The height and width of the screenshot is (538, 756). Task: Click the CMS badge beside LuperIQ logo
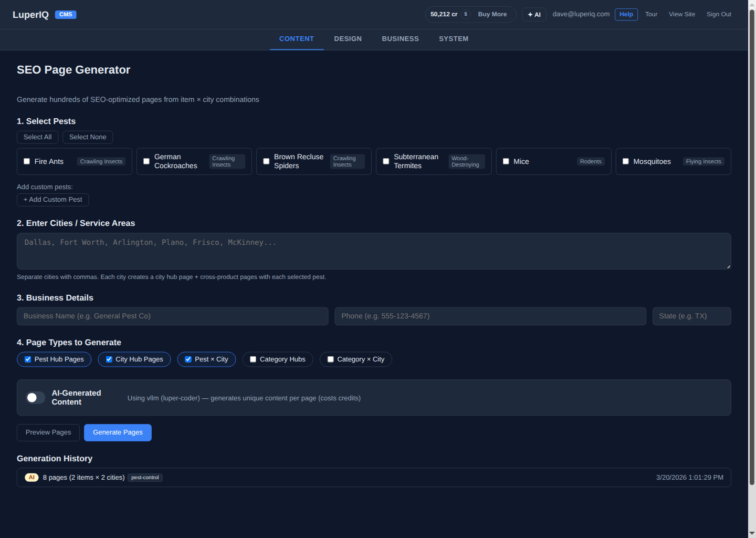[x=66, y=14]
